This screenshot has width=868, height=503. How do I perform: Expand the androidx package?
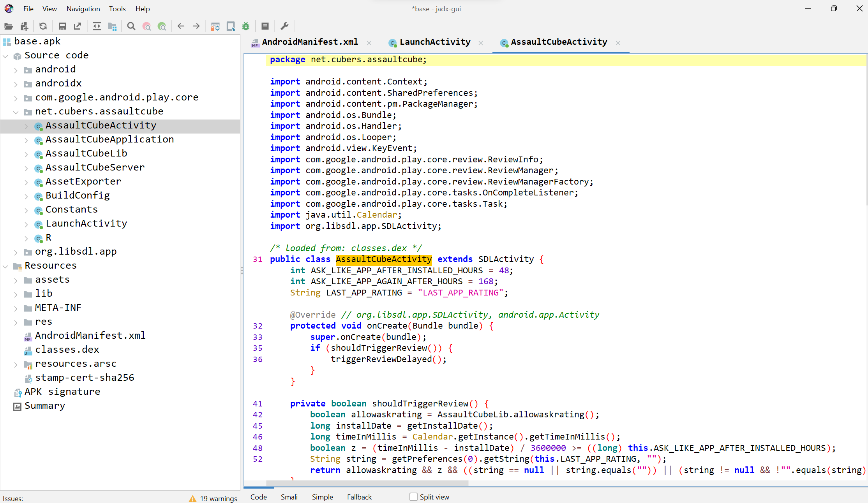tap(16, 84)
